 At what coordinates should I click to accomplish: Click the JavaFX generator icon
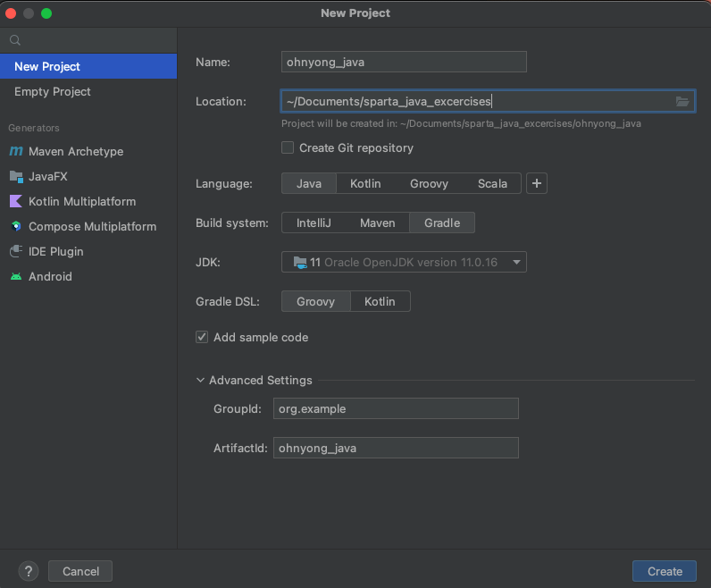point(16,177)
